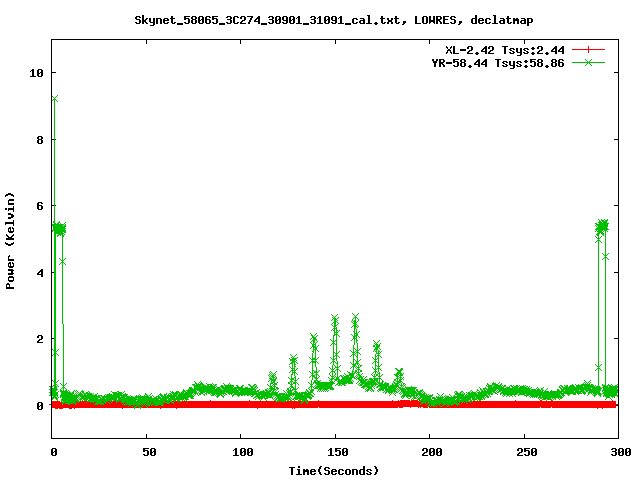Click the tallest green spike data point near 9

pos(55,99)
